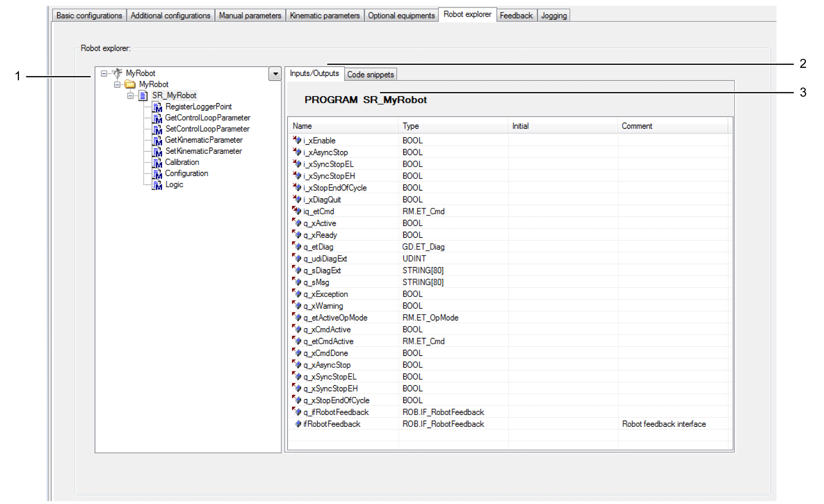This screenshot has height=504, width=824.
Task: Click the yellow MyRobot folder icon
Action: (x=130, y=84)
